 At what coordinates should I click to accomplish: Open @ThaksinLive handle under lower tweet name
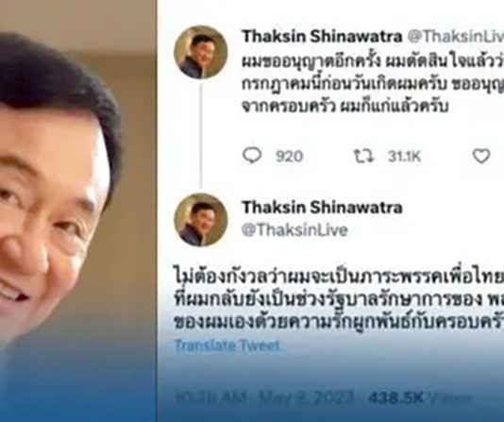click(x=294, y=230)
